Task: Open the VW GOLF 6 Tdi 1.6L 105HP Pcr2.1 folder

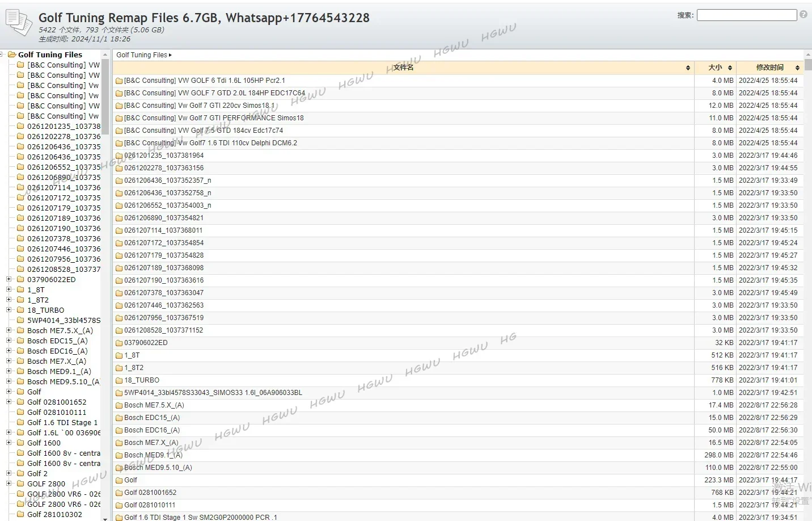Action: pos(204,81)
